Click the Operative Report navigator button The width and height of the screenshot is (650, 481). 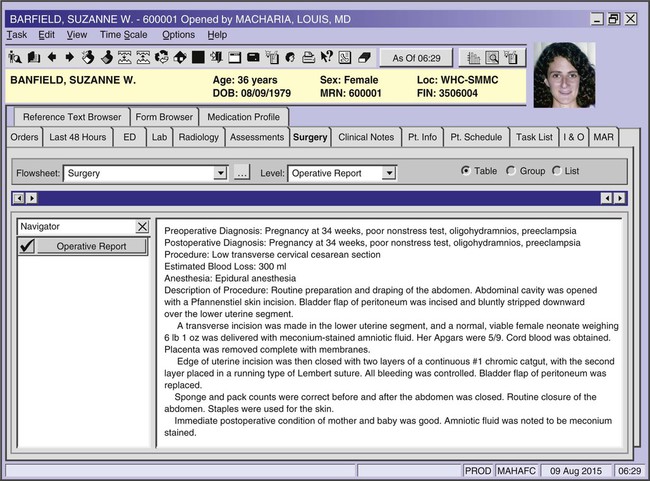click(x=91, y=246)
